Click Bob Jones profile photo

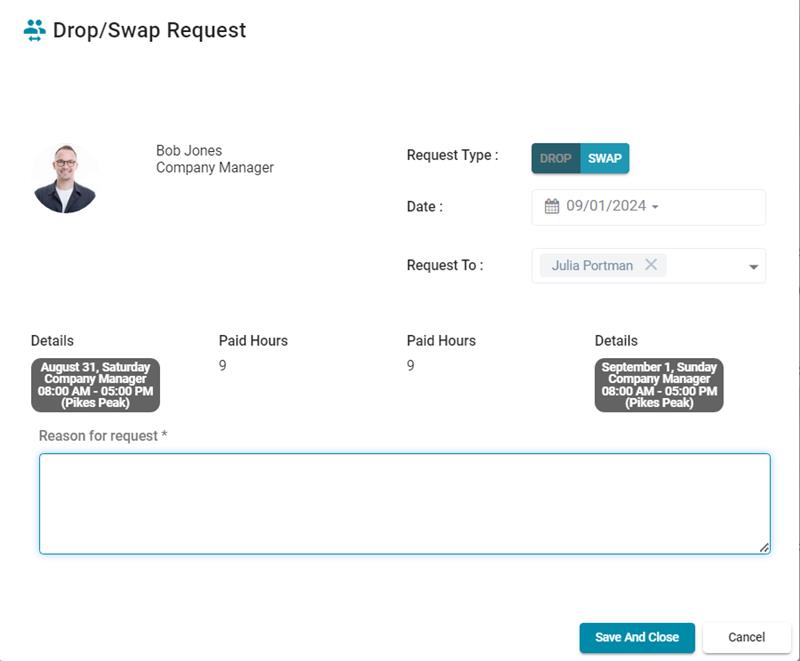coord(65,179)
